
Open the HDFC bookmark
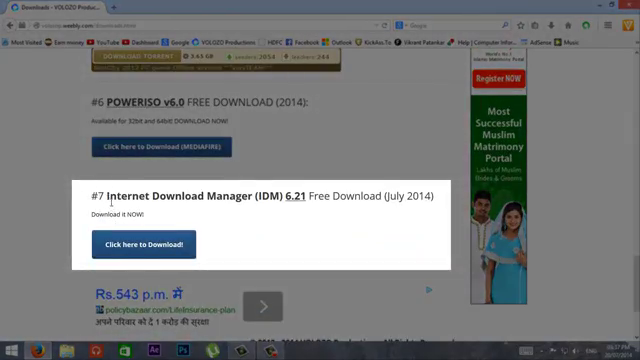[x=271, y=42]
